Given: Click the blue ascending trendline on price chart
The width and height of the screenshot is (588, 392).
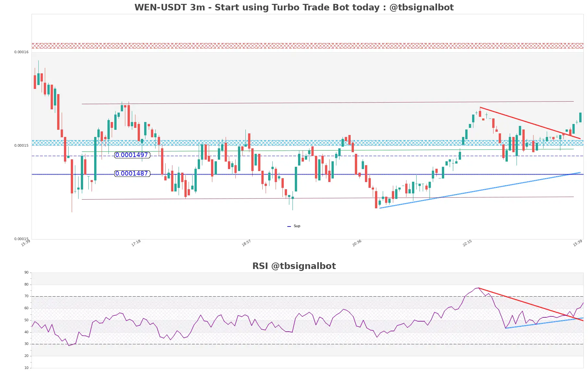Looking at the screenshot, I should [x=480, y=190].
